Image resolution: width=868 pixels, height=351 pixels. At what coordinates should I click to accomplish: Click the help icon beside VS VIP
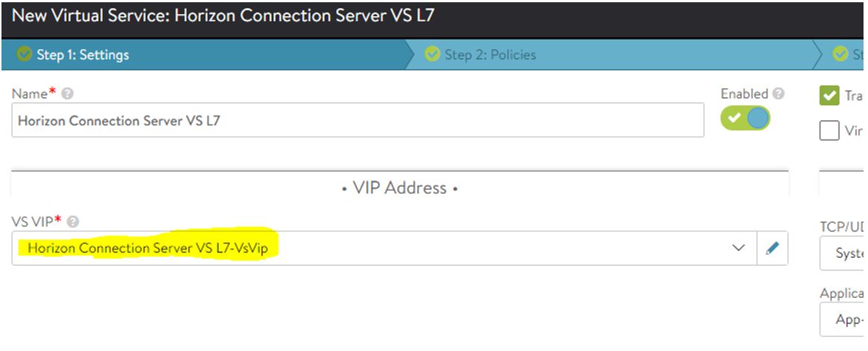pos(72,222)
